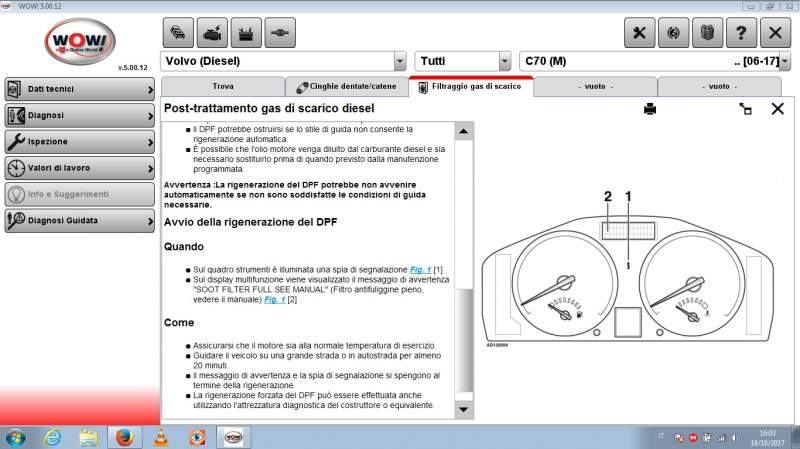The width and height of the screenshot is (800, 449).
Task: Expand the Tutti dropdown
Action: pyautogui.click(x=505, y=61)
